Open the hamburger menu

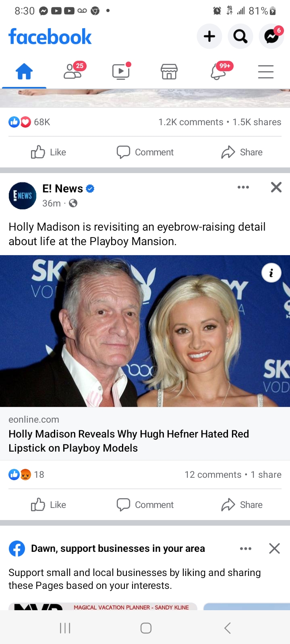(266, 72)
